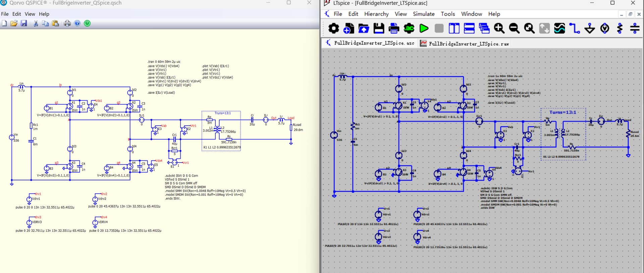Click the .ac SPICE directive button
The image size is (644, 273).
point(409,29)
